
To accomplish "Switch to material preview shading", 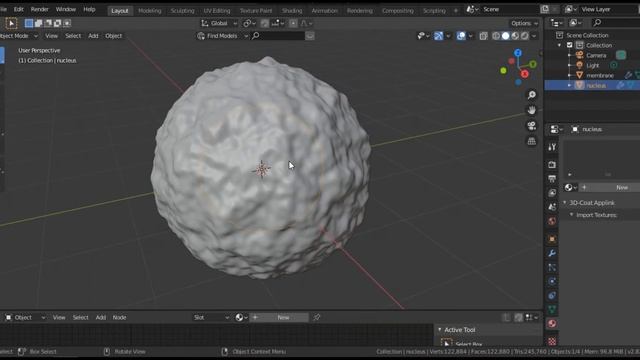I will click(x=515, y=36).
